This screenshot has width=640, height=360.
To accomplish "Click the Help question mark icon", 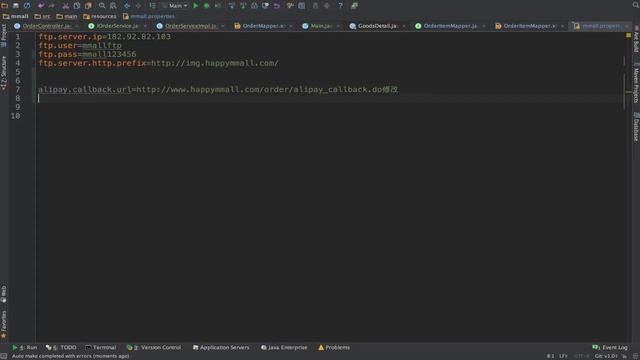I will tap(340, 6).
